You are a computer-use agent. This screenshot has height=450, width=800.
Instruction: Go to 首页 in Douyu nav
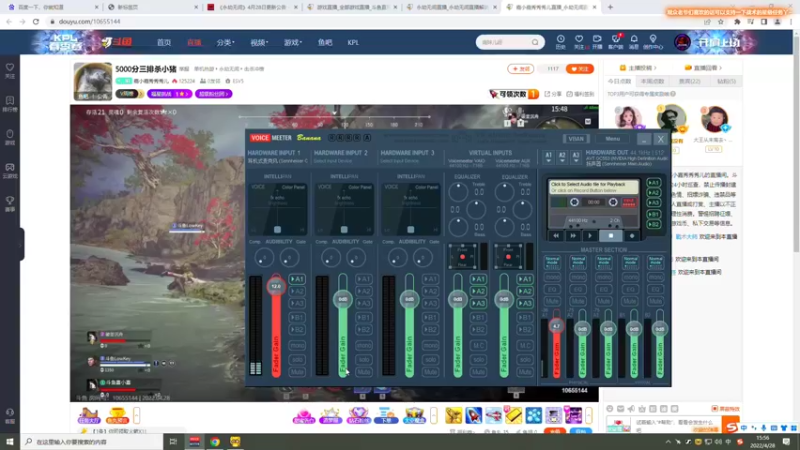click(164, 43)
